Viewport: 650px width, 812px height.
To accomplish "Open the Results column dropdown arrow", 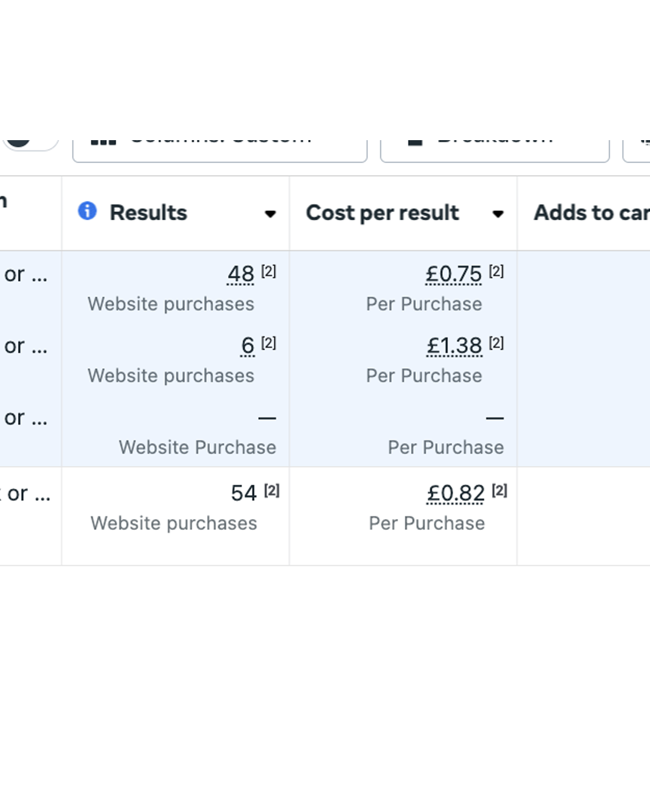I will (270, 214).
